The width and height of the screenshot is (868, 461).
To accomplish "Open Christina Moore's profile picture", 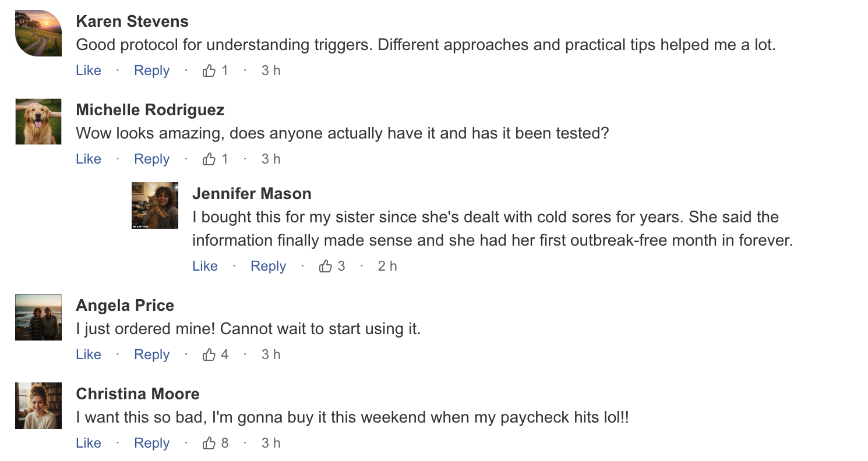I will (x=38, y=406).
